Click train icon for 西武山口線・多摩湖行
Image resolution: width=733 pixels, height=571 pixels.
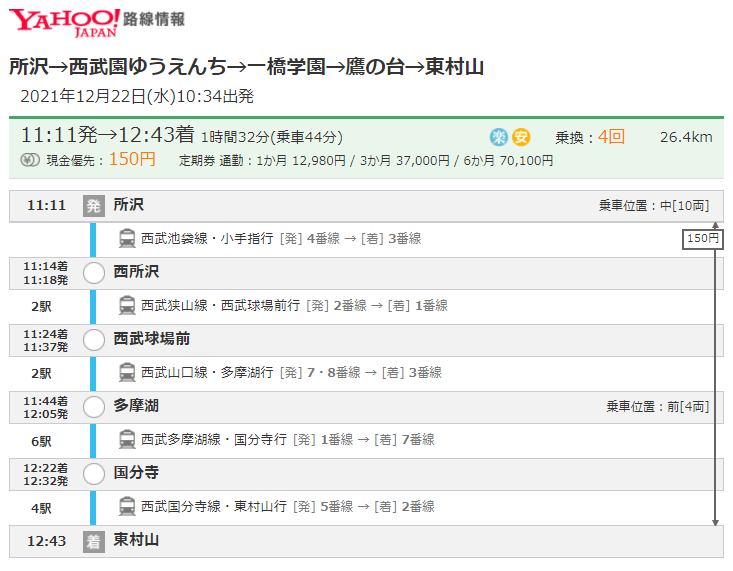click(127, 373)
